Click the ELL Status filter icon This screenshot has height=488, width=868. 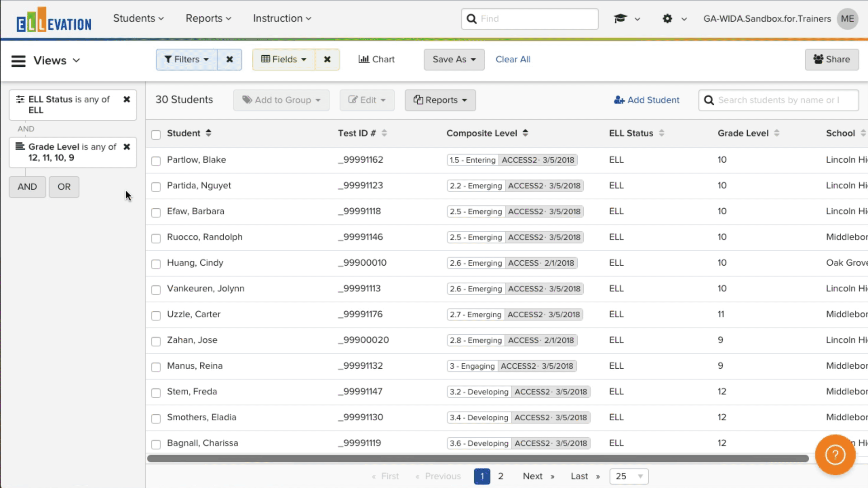point(20,99)
